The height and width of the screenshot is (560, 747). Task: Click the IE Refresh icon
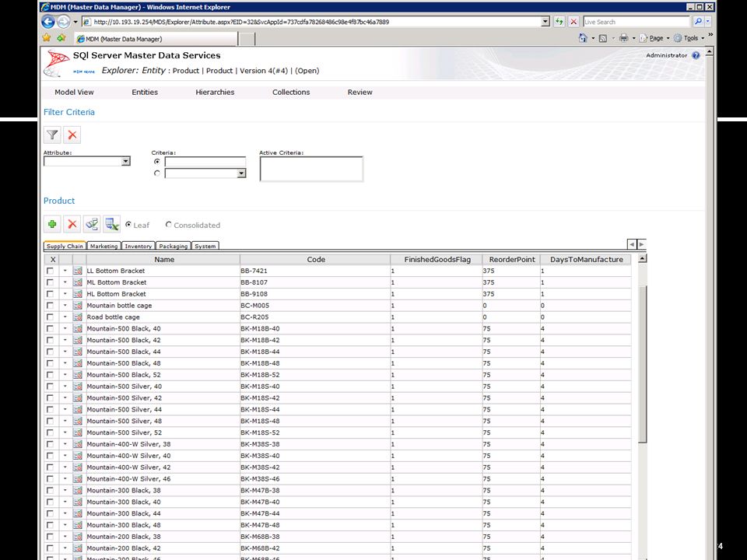[x=559, y=22]
